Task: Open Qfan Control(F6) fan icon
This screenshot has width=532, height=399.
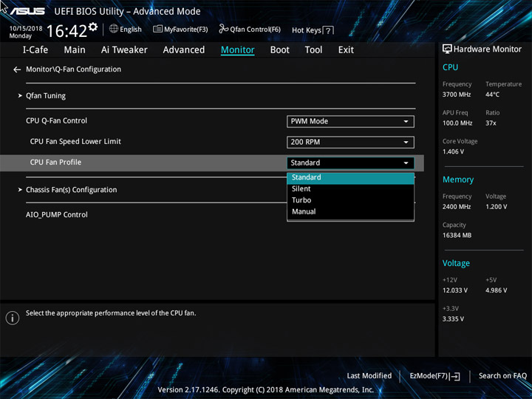Action: (x=223, y=29)
